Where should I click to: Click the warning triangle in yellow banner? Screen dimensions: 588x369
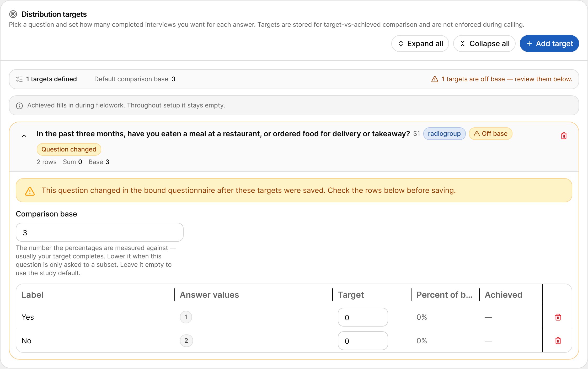coord(30,191)
